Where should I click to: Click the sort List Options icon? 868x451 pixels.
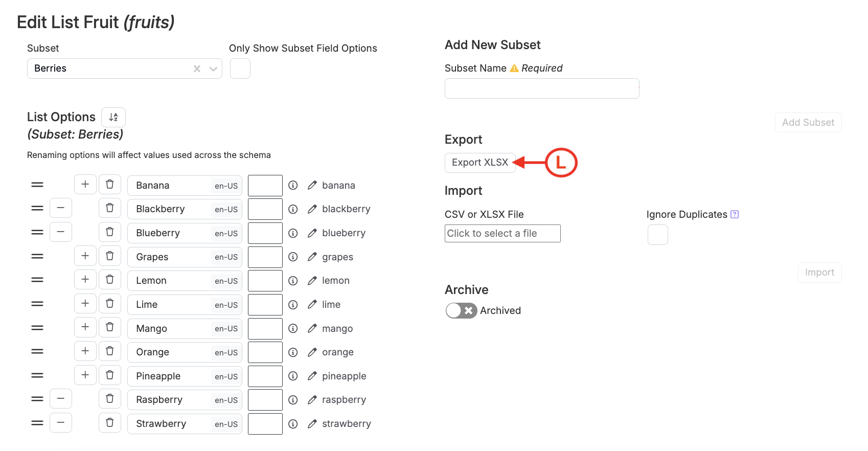point(113,117)
